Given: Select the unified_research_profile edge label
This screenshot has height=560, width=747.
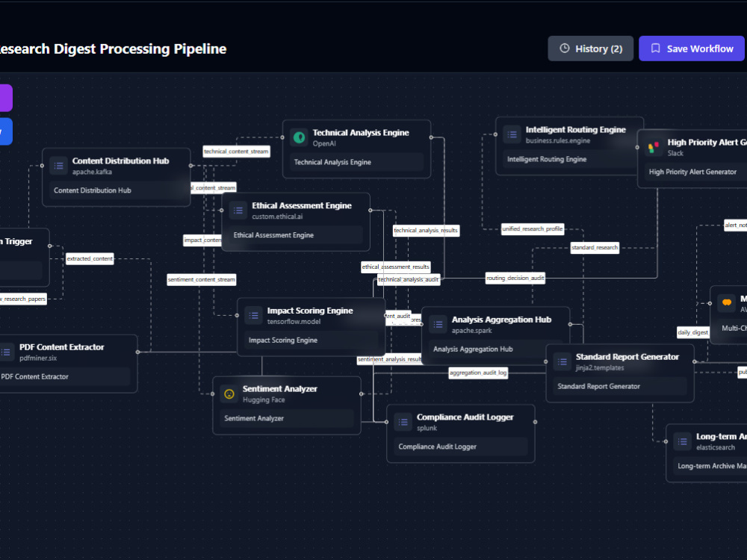Looking at the screenshot, I should pyautogui.click(x=532, y=229).
